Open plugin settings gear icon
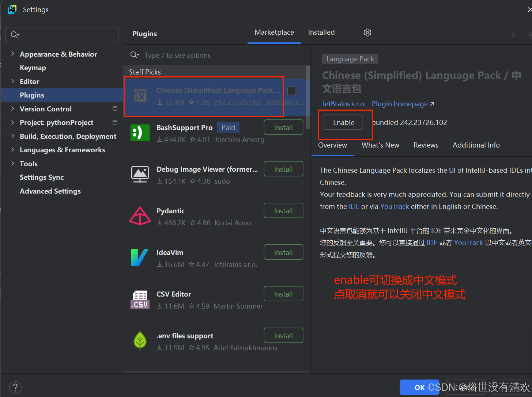 point(367,33)
